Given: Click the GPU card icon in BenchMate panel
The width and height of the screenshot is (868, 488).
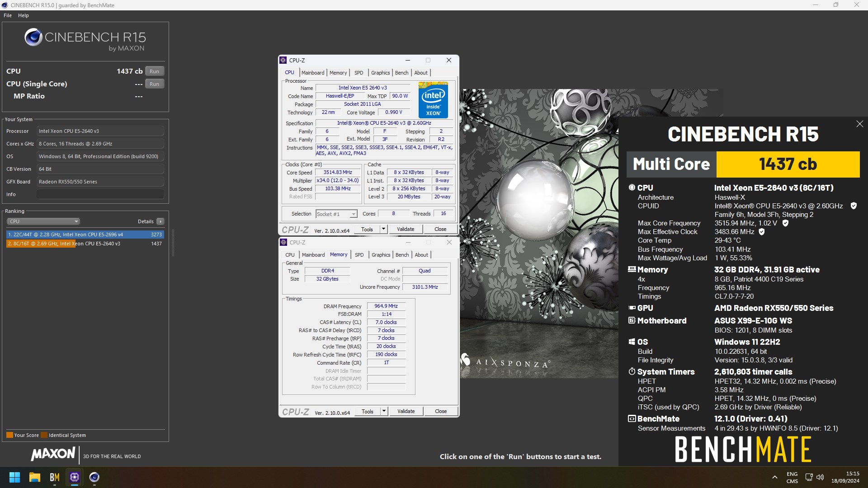Looking at the screenshot, I should point(632,308).
